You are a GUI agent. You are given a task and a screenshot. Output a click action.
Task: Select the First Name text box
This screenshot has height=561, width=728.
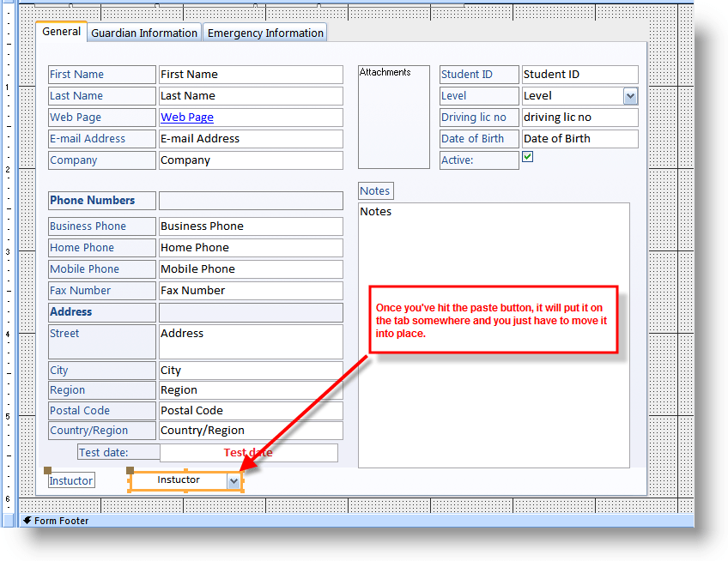251,75
